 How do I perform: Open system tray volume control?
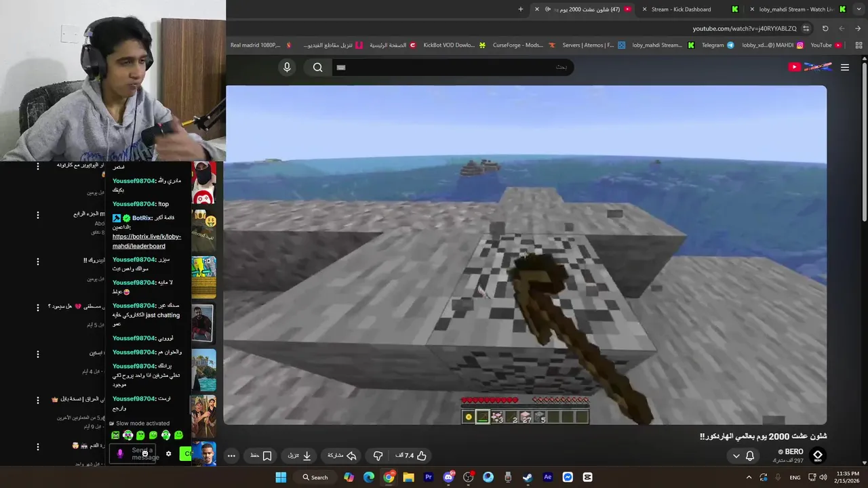point(823,477)
